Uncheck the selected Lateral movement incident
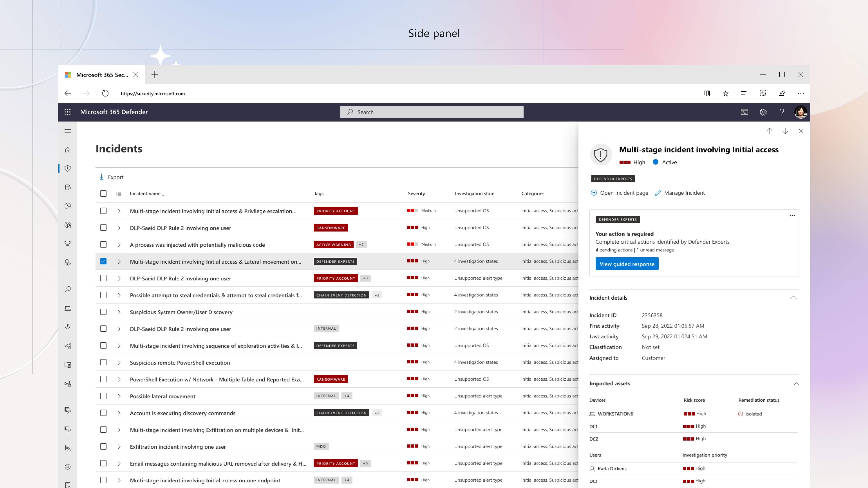Screen dimensions: 868x488 pos(103,261)
